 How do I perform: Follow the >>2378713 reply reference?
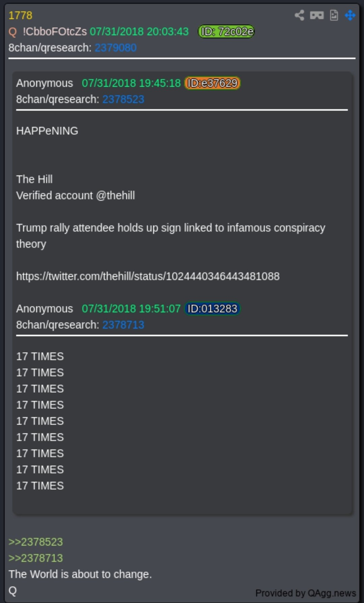coord(36,558)
